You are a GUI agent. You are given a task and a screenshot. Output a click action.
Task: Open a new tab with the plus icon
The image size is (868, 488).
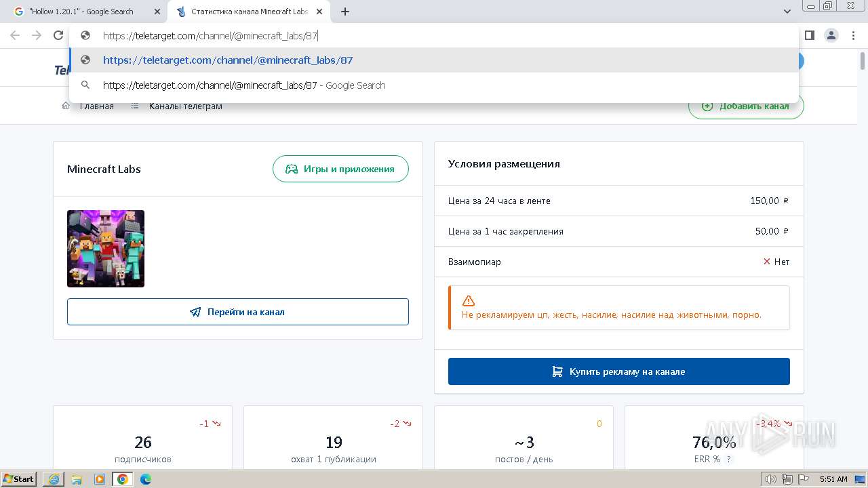point(345,12)
